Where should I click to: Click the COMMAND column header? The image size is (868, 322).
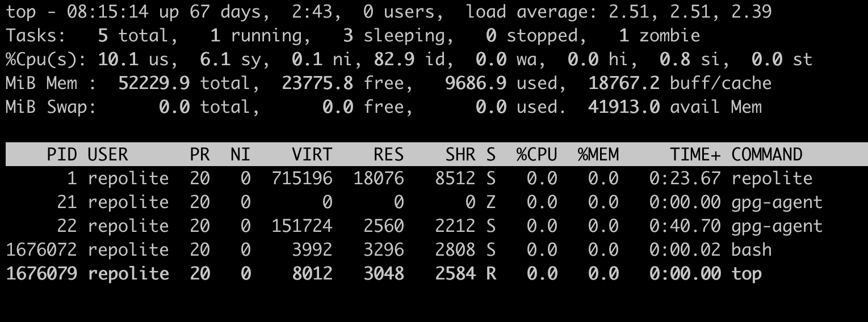tap(767, 154)
